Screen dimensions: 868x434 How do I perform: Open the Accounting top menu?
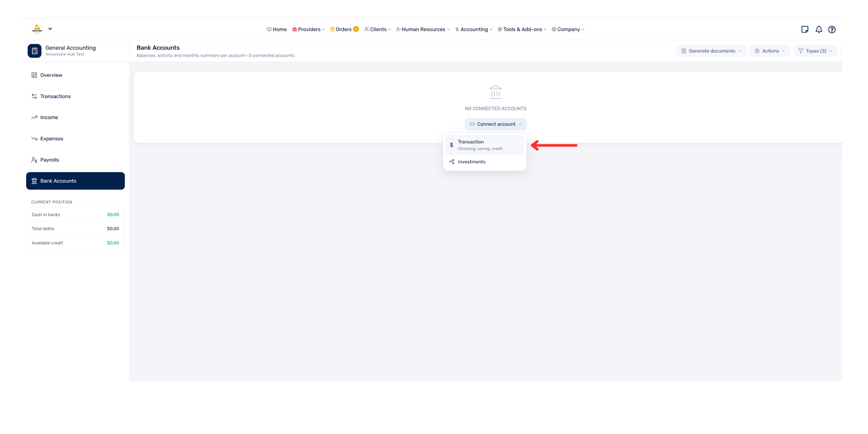[x=474, y=29]
